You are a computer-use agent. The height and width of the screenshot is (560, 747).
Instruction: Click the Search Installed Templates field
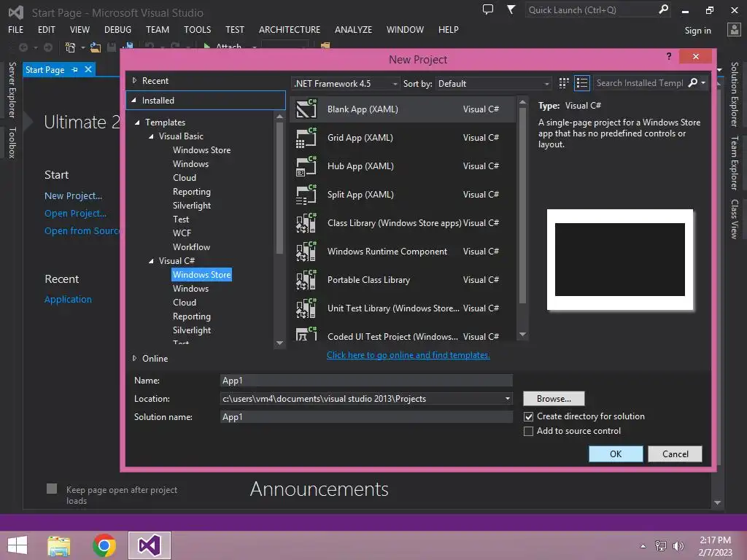[x=639, y=83]
